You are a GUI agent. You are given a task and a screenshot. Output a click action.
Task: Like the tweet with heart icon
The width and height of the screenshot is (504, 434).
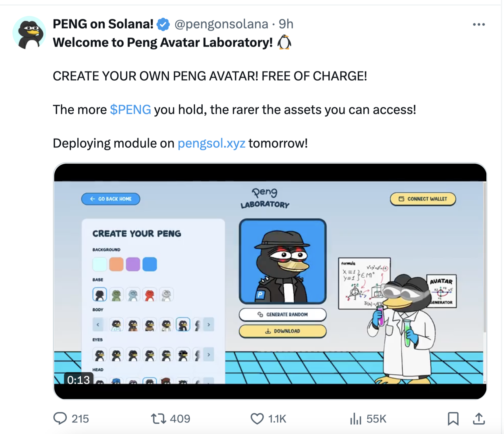pyautogui.click(x=257, y=418)
